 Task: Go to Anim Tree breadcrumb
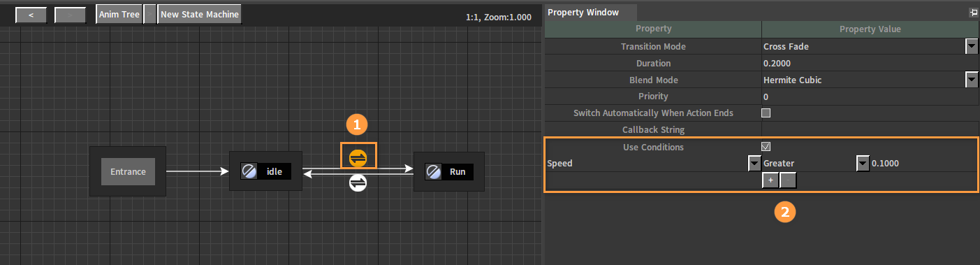119,15
